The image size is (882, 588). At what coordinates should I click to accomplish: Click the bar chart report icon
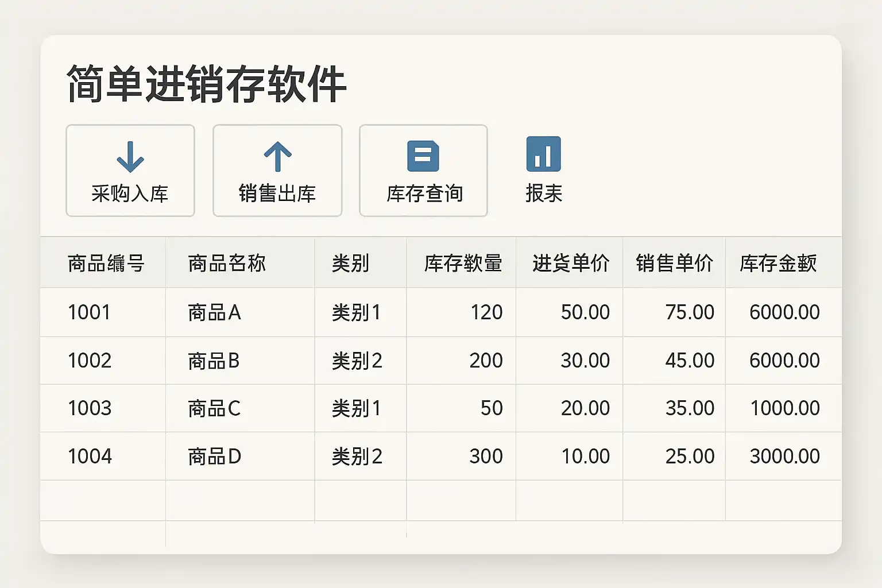(x=543, y=154)
